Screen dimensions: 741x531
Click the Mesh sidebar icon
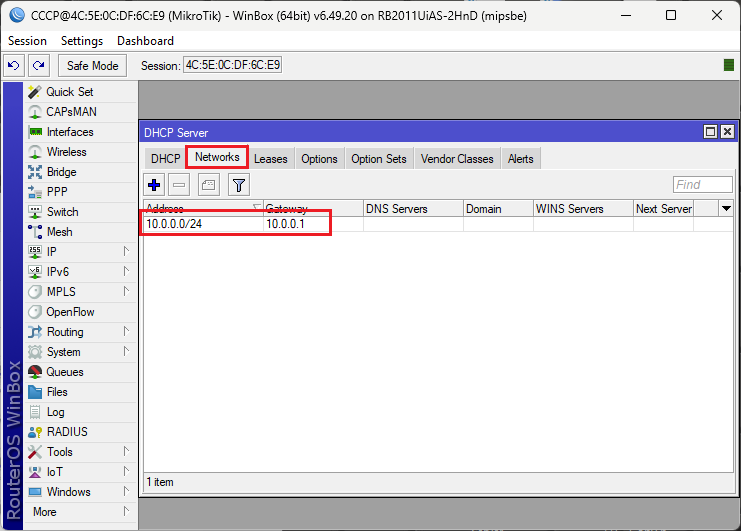point(34,232)
